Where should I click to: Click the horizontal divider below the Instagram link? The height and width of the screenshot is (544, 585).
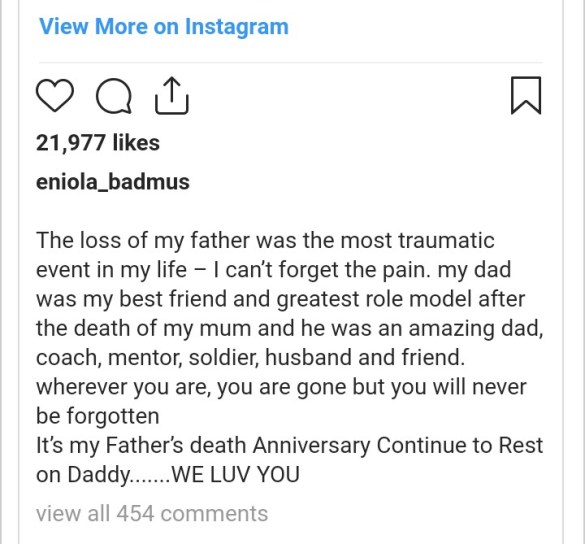(290, 62)
